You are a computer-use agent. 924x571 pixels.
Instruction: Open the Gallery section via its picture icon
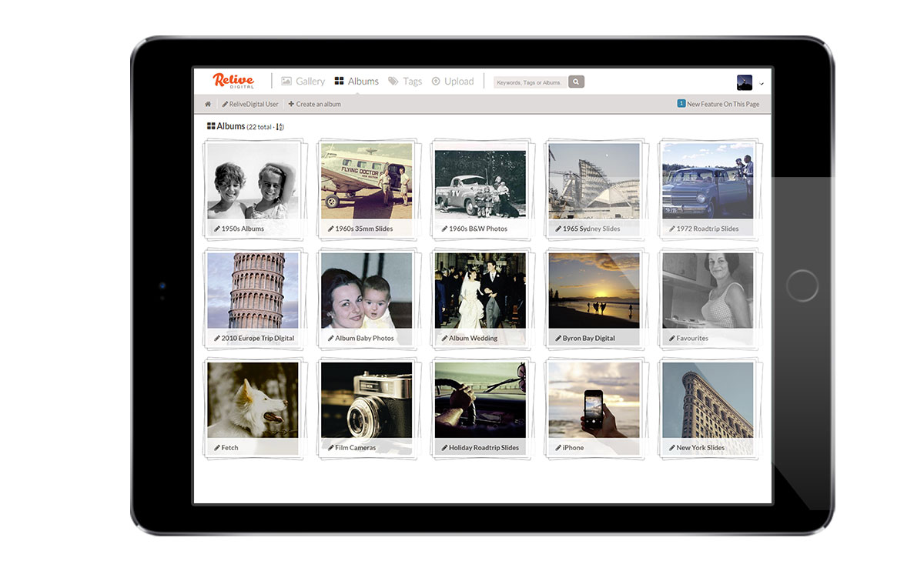click(x=287, y=81)
